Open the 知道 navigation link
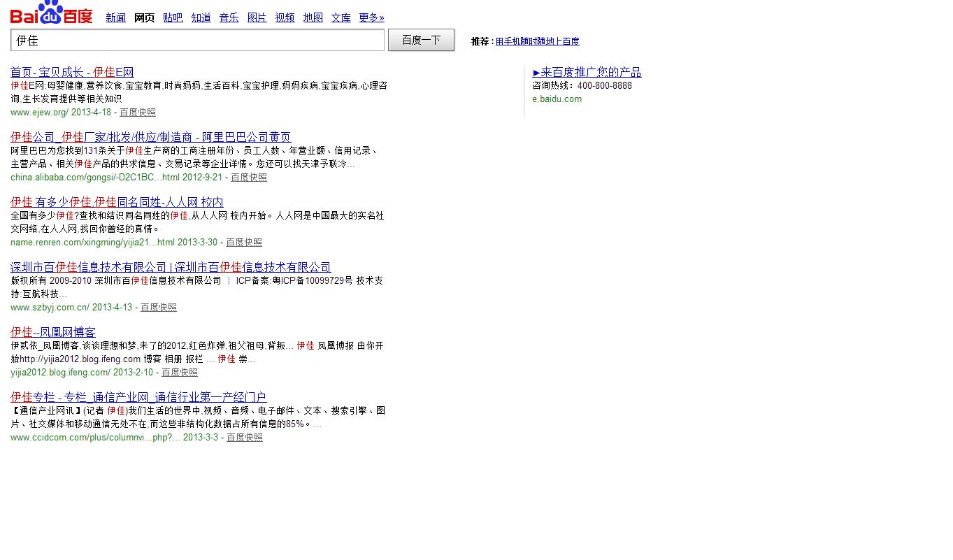Screen dimensions: 953x560 [201, 17]
